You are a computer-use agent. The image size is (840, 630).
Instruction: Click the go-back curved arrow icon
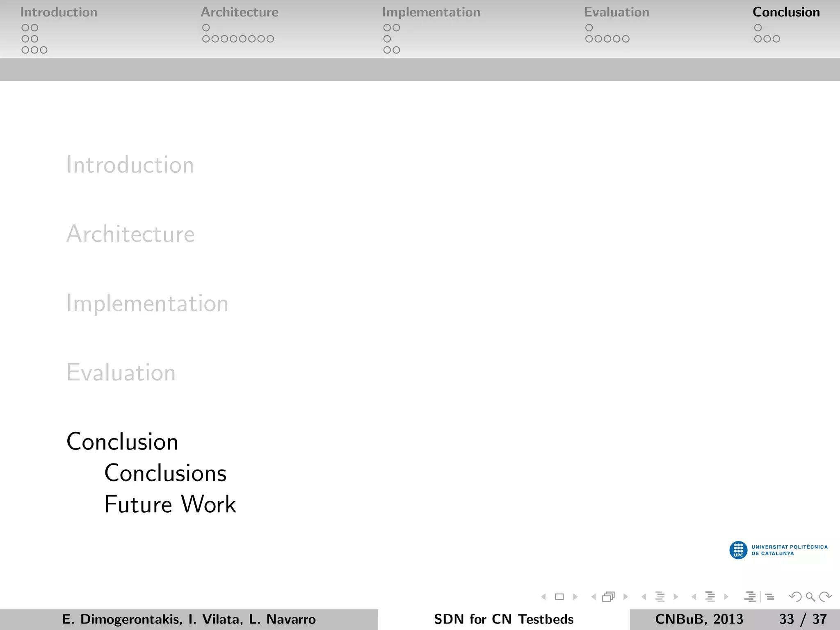[x=795, y=597]
